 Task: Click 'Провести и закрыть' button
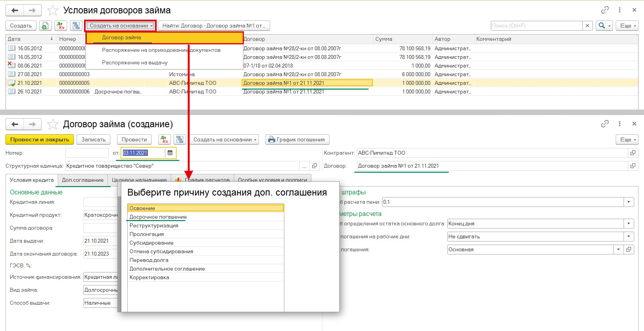click(40, 140)
